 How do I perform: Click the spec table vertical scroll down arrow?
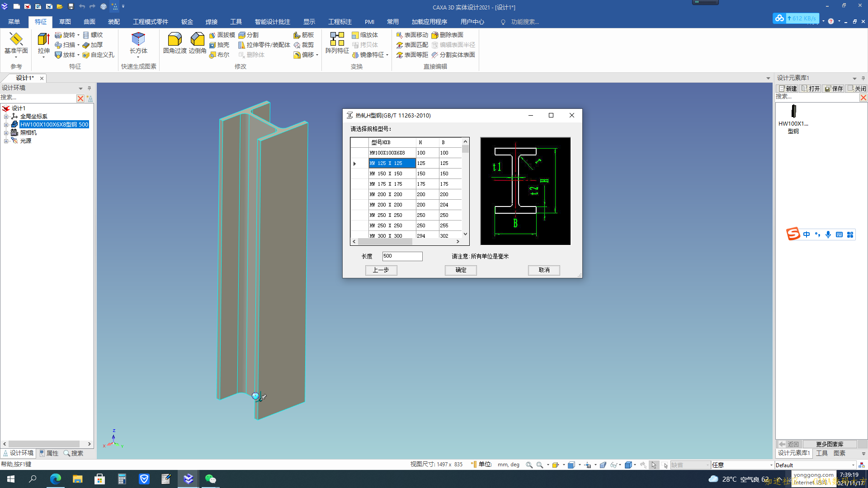(465, 234)
